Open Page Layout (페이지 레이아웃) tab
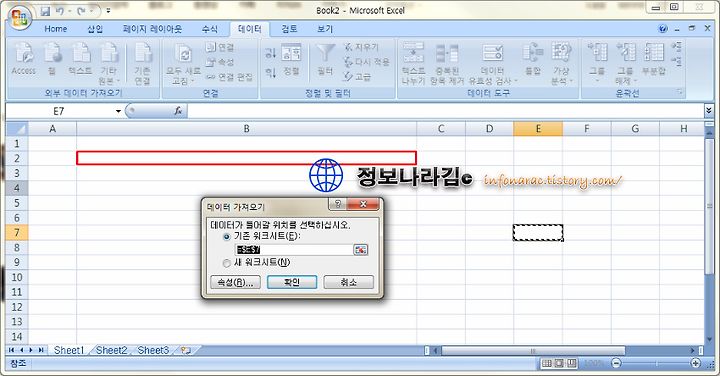The width and height of the screenshot is (720, 376). [152, 28]
